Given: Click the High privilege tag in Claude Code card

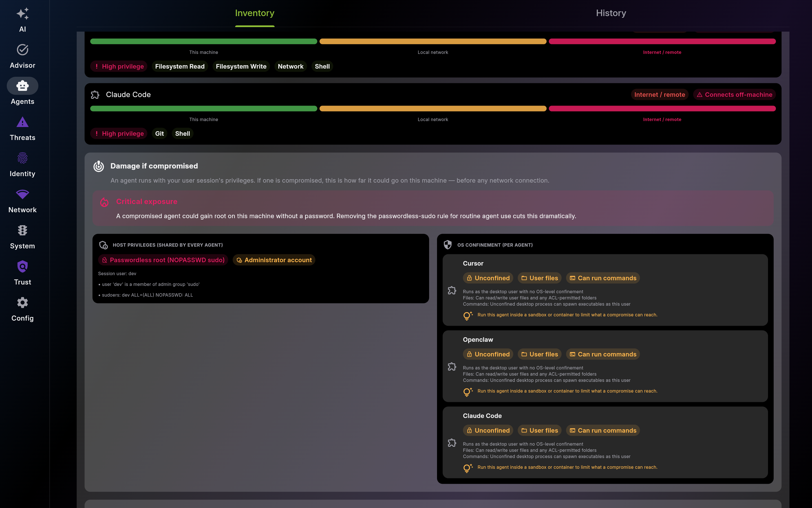Looking at the screenshot, I should [119, 134].
